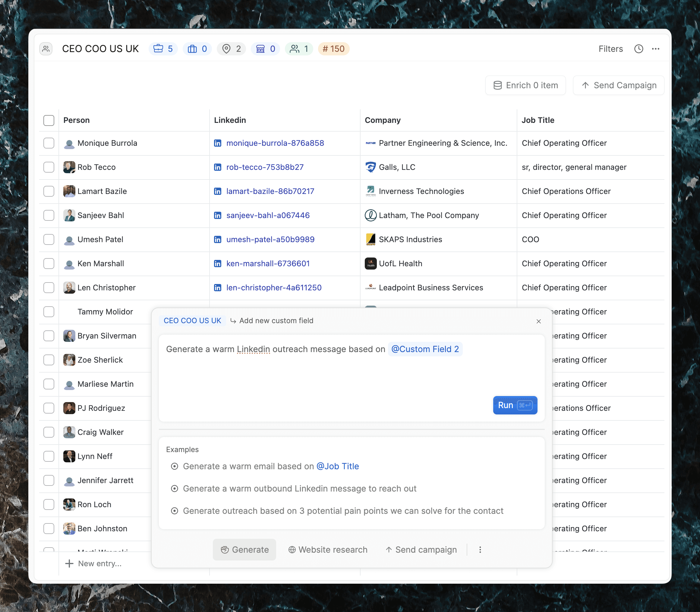Click the location pin chip showing 2
This screenshot has height=612, width=700.
232,49
